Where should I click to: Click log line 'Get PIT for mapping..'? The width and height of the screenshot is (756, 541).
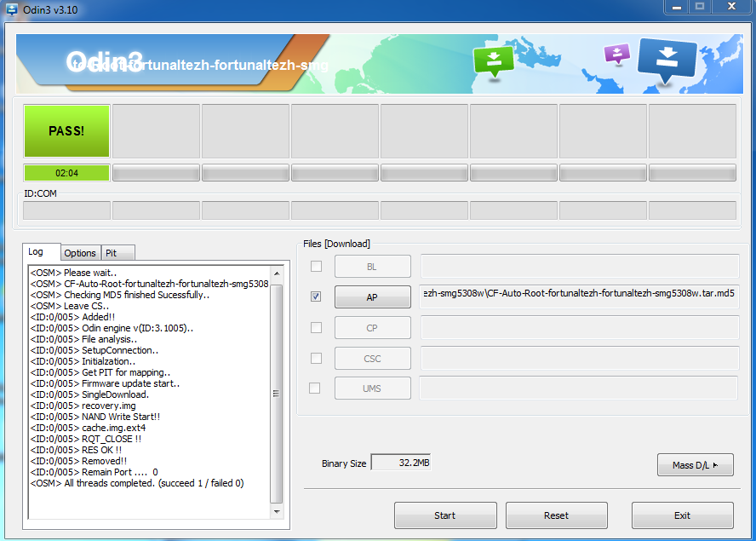point(100,372)
